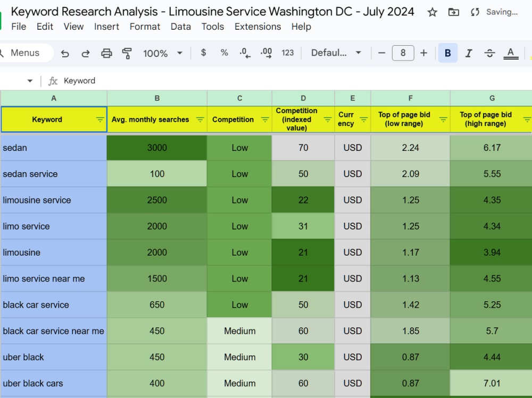
Task: Select the cell with 2500 searches
Action: tap(157, 200)
